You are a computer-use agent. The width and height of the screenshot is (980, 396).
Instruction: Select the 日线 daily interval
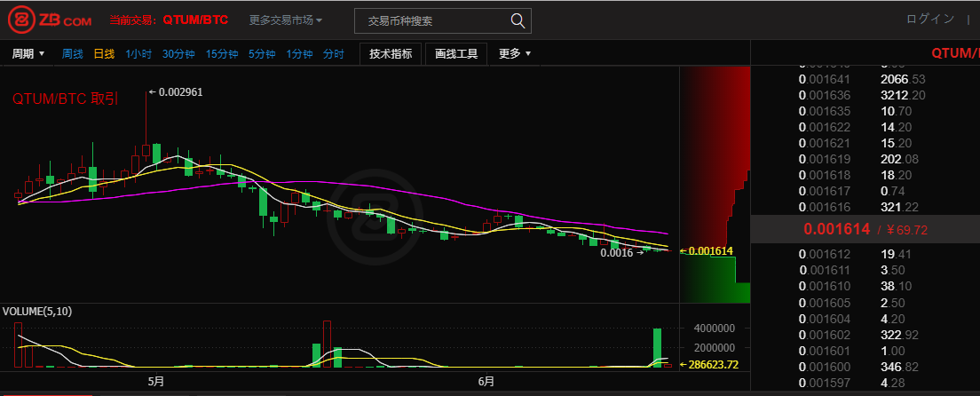pyautogui.click(x=105, y=54)
